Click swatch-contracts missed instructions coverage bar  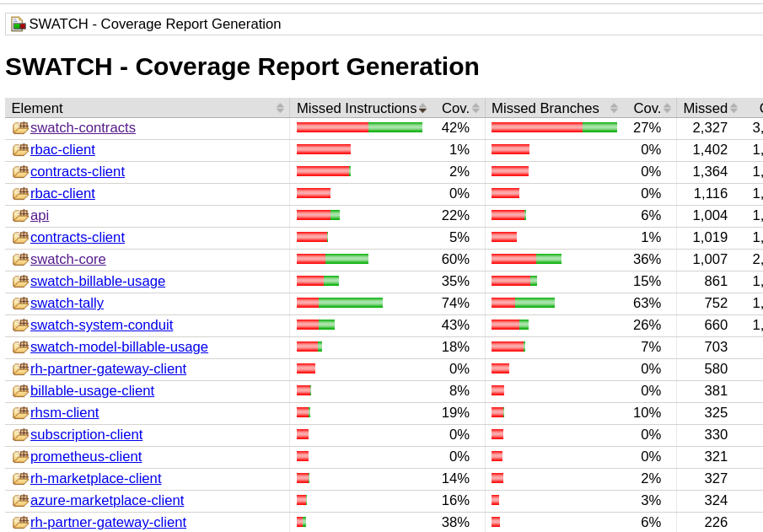tap(359, 128)
